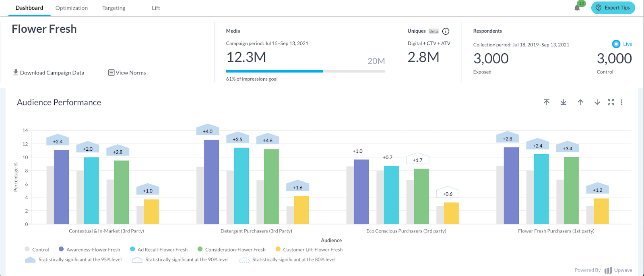This screenshot has width=644, height=276.
Task: Click the Beta badge next to Uniques
Action: [x=433, y=31]
